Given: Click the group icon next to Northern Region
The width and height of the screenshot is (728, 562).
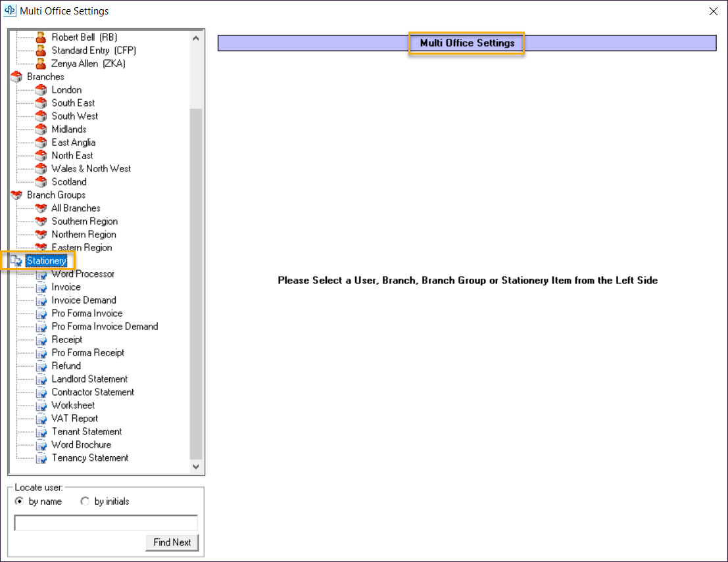Looking at the screenshot, I should point(41,235).
